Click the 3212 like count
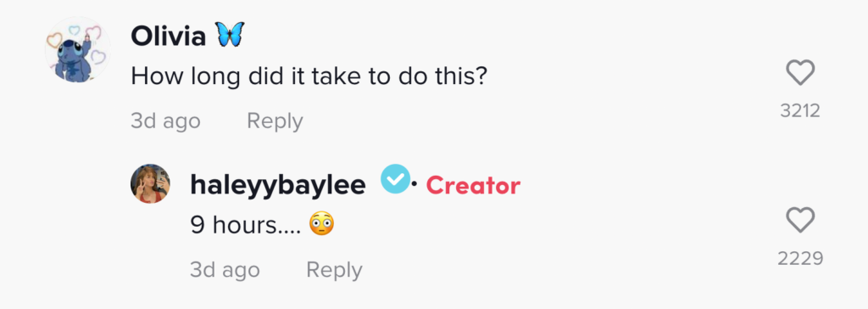This screenshot has width=868, height=309. [x=800, y=111]
